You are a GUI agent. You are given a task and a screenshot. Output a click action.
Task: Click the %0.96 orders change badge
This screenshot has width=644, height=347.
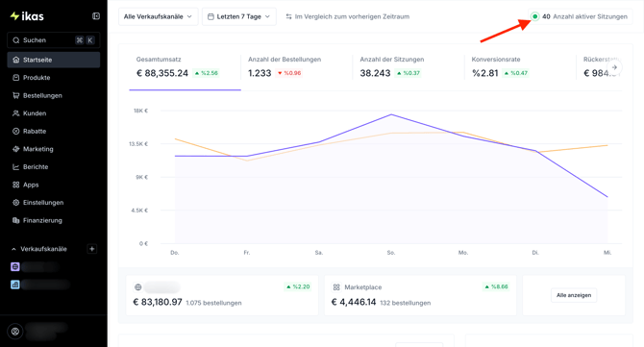tap(289, 73)
